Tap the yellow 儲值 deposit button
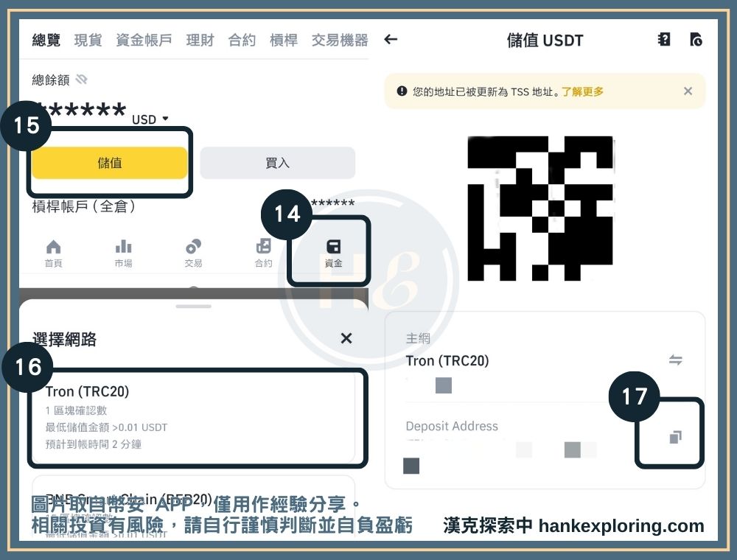737x560 pixels. pyautogui.click(x=110, y=163)
